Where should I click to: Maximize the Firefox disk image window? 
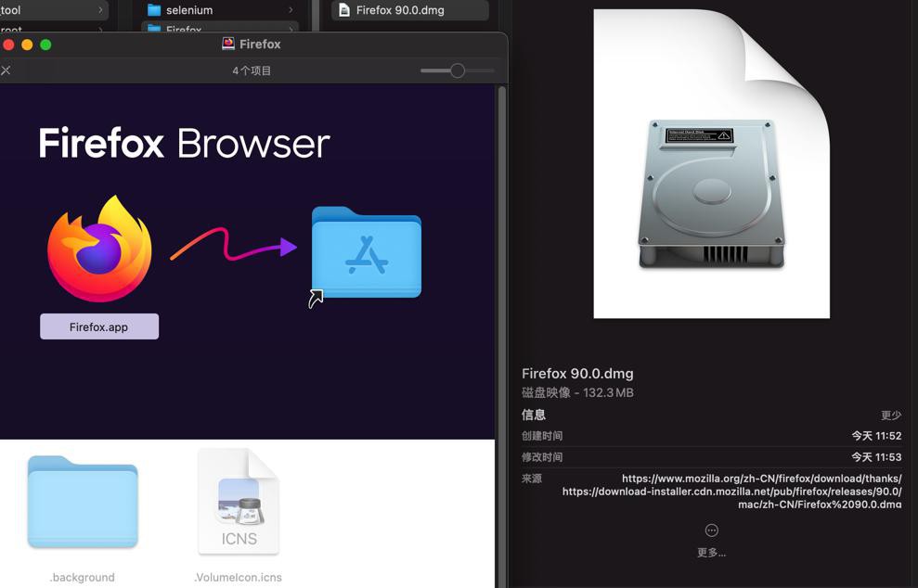45,45
